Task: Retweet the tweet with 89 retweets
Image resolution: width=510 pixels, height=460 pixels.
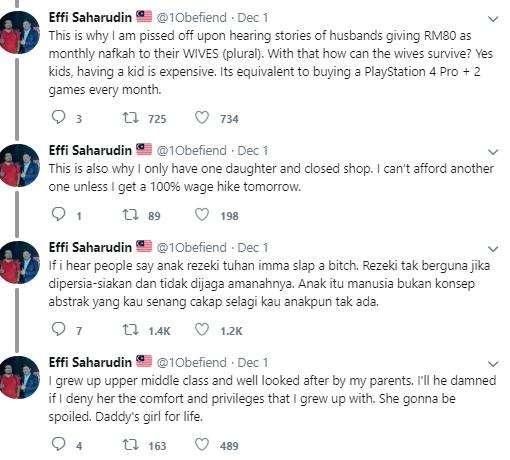Action: tap(130, 215)
